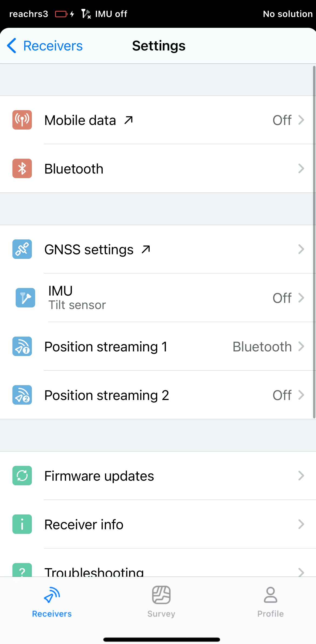Go back to Receivers list
This screenshot has height=644, width=316.
pos(45,46)
